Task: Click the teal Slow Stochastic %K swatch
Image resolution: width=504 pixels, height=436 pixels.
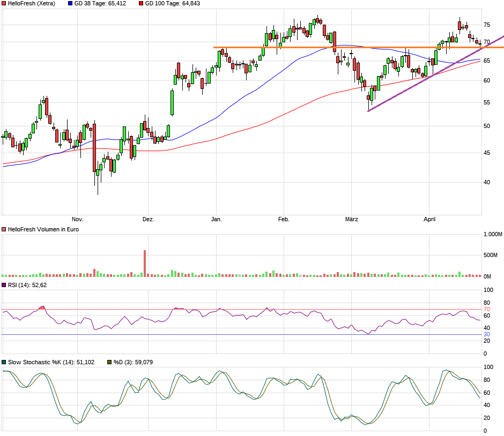Action: [x=4, y=362]
